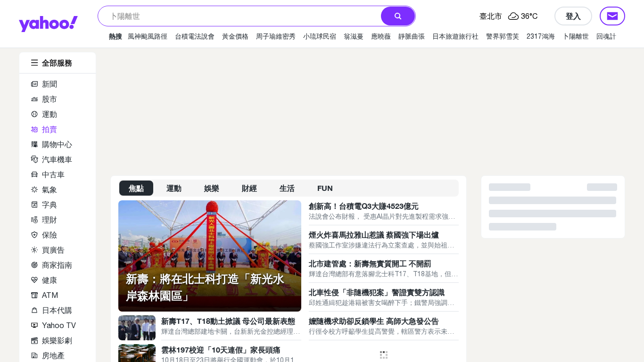Switch to the 運動 news tab

tap(173, 188)
